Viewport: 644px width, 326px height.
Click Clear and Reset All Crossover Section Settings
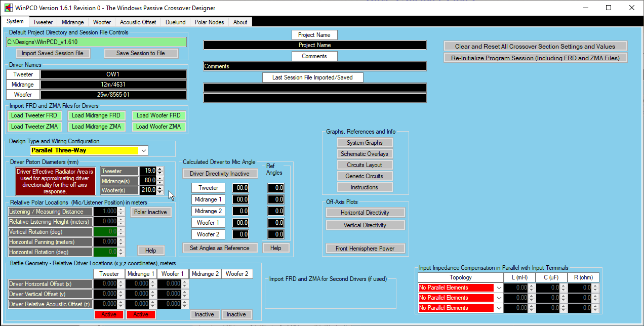535,46
